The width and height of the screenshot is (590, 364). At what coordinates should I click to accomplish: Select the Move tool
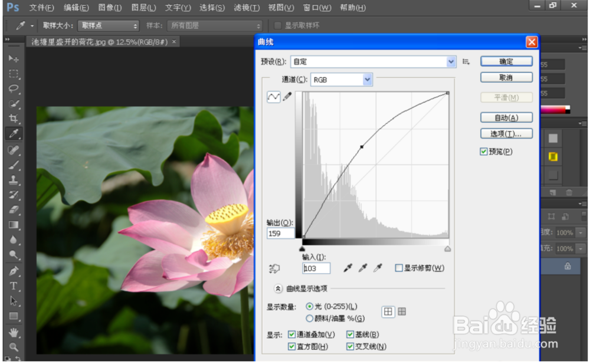click(x=14, y=58)
